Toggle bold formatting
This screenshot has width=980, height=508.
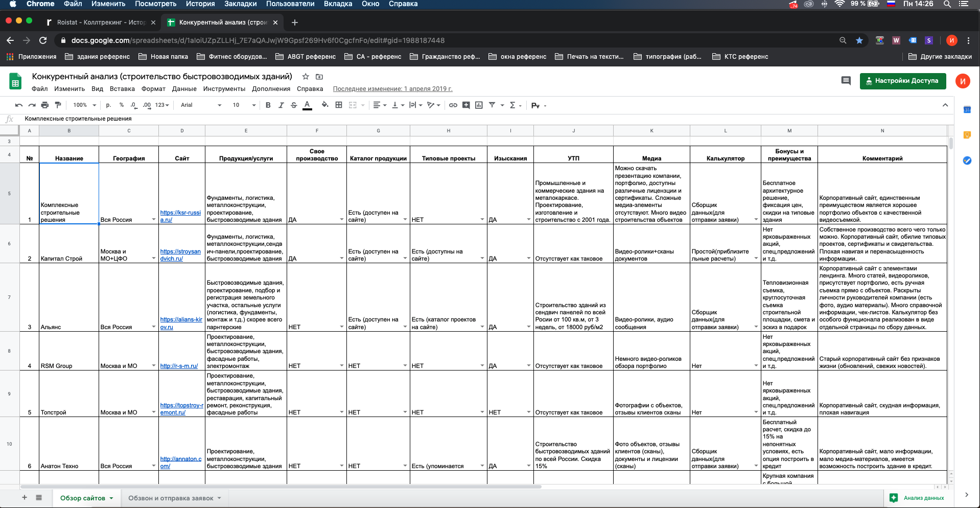pyautogui.click(x=268, y=105)
